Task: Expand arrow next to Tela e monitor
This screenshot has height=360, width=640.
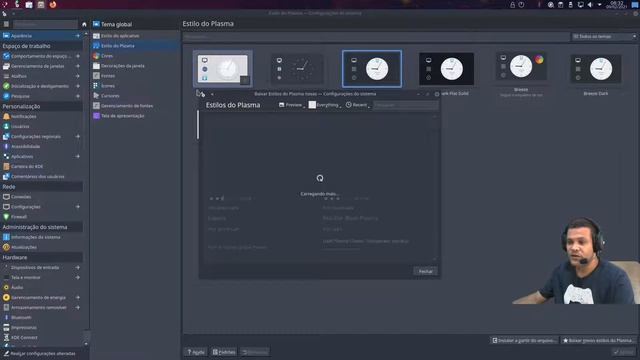Action: point(78,277)
